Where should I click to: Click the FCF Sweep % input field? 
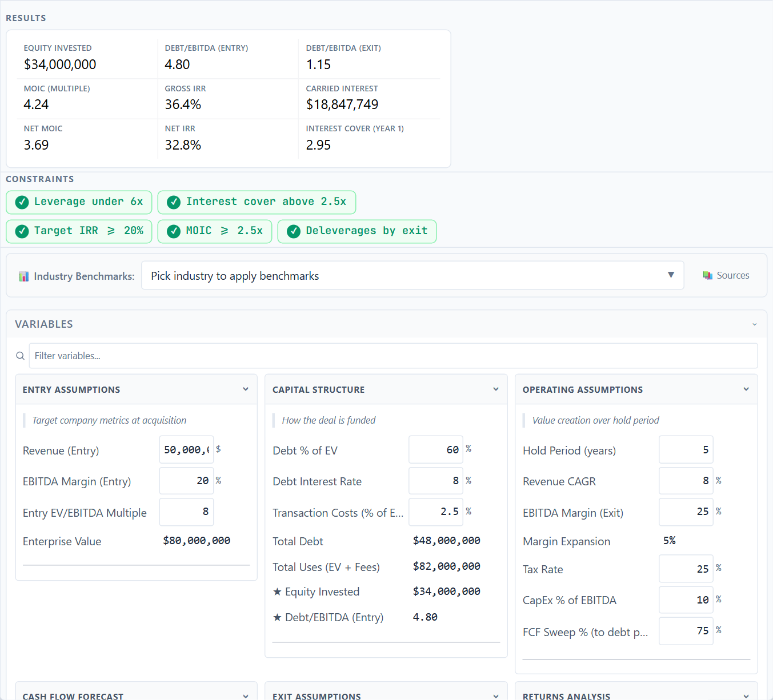pyautogui.click(x=686, y=631)
